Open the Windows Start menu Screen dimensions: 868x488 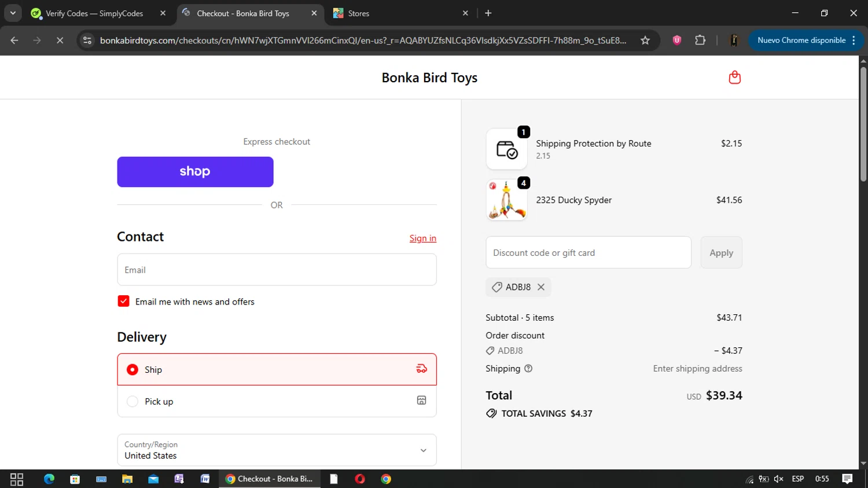pos(17,479)
